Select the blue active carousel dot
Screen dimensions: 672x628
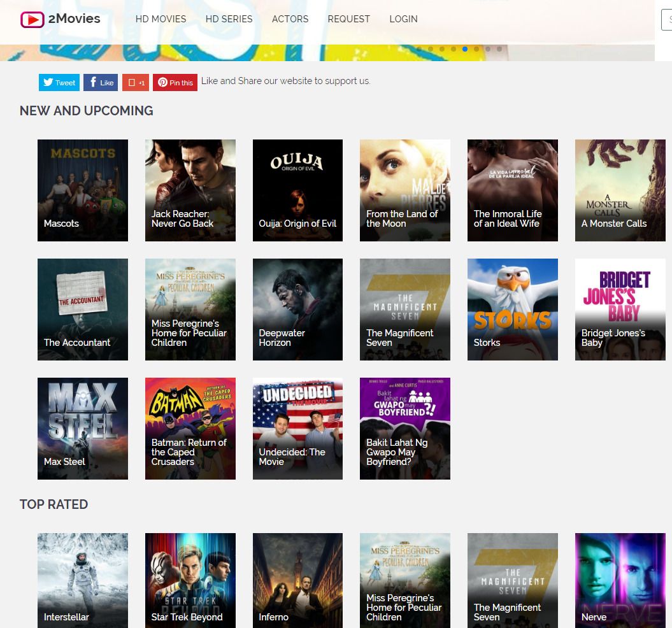(465, 49)
